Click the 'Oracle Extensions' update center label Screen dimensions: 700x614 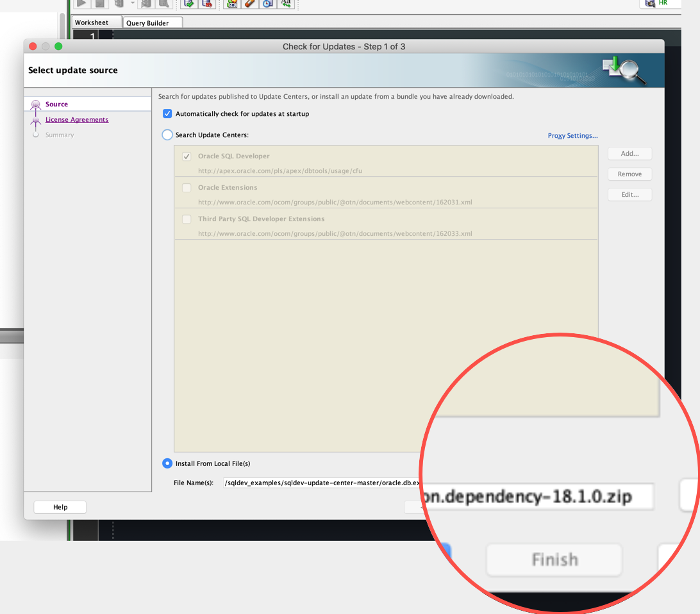[227, 187]
